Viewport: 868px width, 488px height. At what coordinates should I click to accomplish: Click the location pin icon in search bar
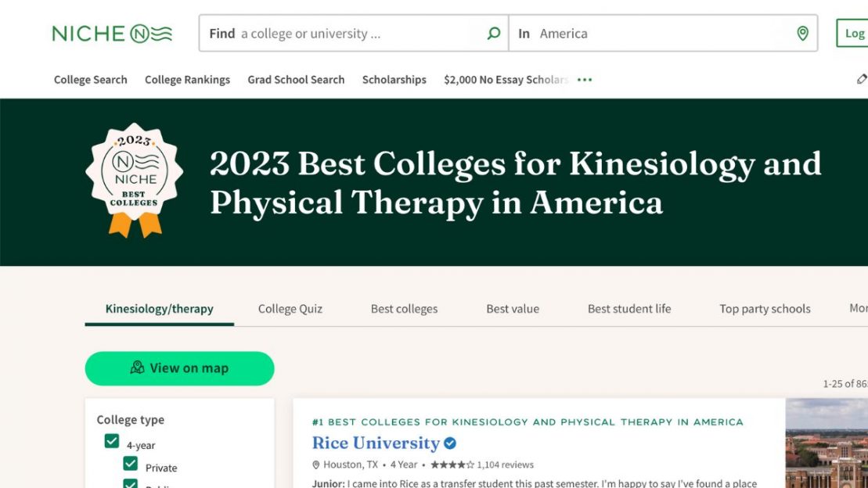(802, 34)
